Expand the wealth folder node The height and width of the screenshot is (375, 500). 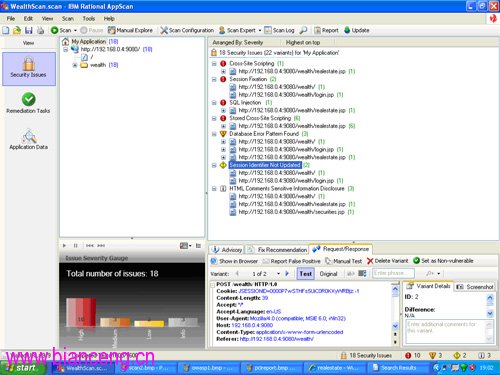(75, 65)
